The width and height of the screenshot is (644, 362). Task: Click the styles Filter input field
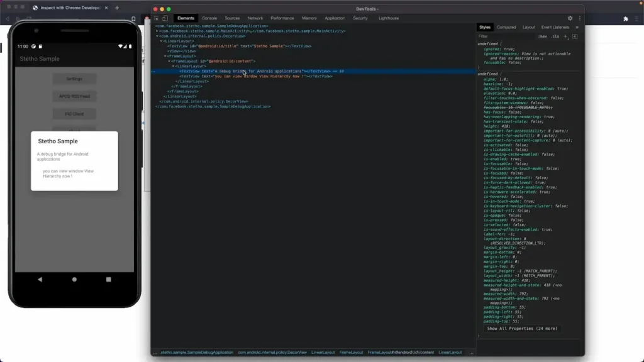click(506, 36)
